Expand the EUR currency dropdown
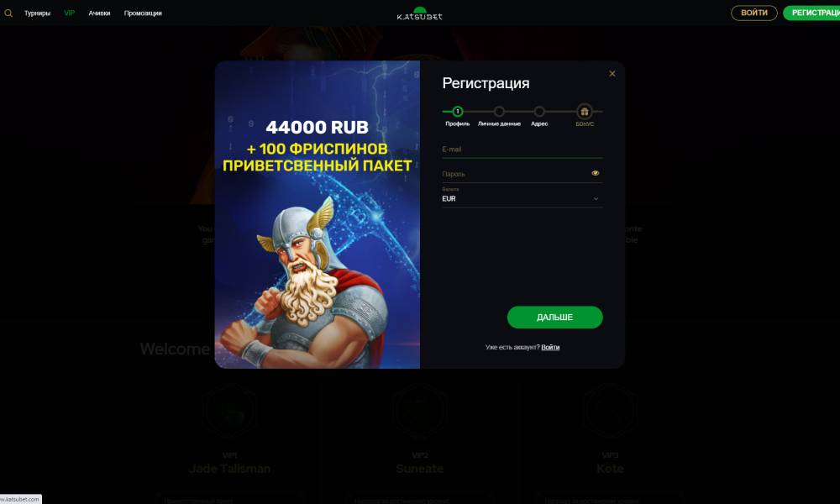 pos(522,197)
